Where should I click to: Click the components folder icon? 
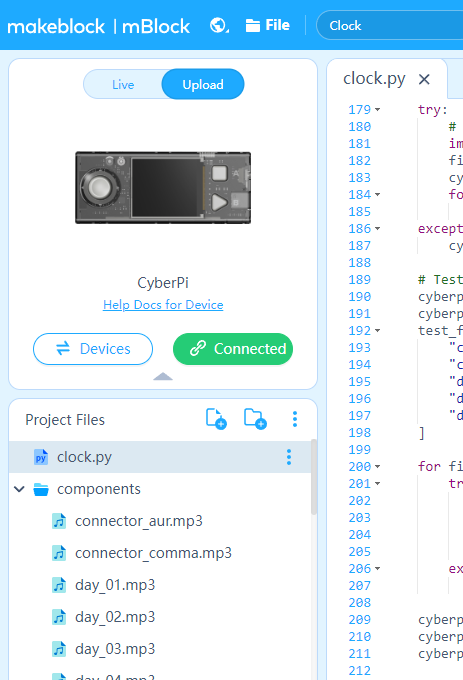tap(41, 489)
